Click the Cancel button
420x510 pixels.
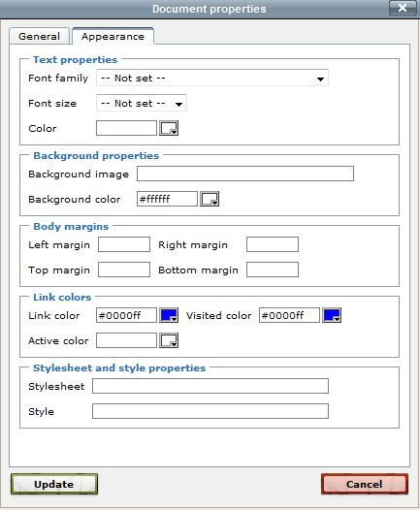(365, 484)
